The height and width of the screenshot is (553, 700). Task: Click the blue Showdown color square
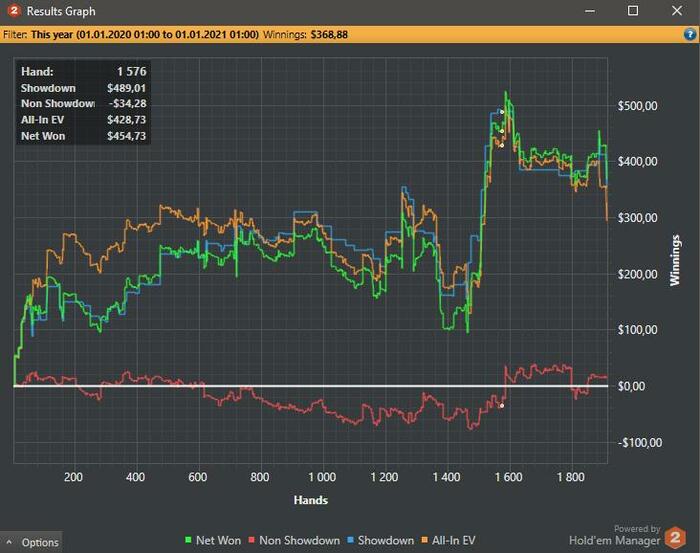click(350, 540)
